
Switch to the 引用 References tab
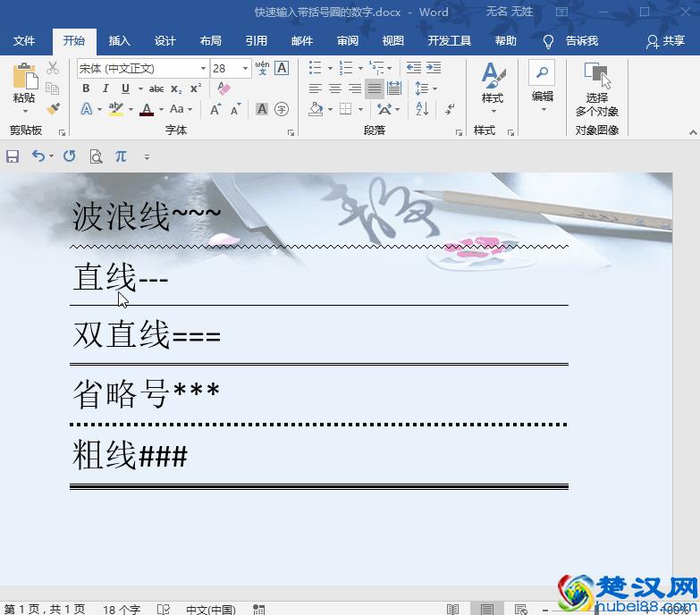pyautogui.click(x=257, y=41)
